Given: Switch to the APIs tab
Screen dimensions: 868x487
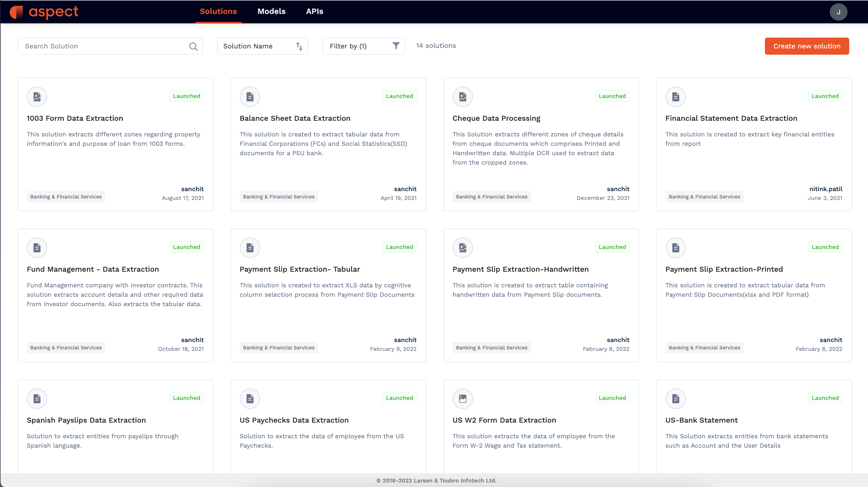Looking at the screenshot, I should click(314, 11).
